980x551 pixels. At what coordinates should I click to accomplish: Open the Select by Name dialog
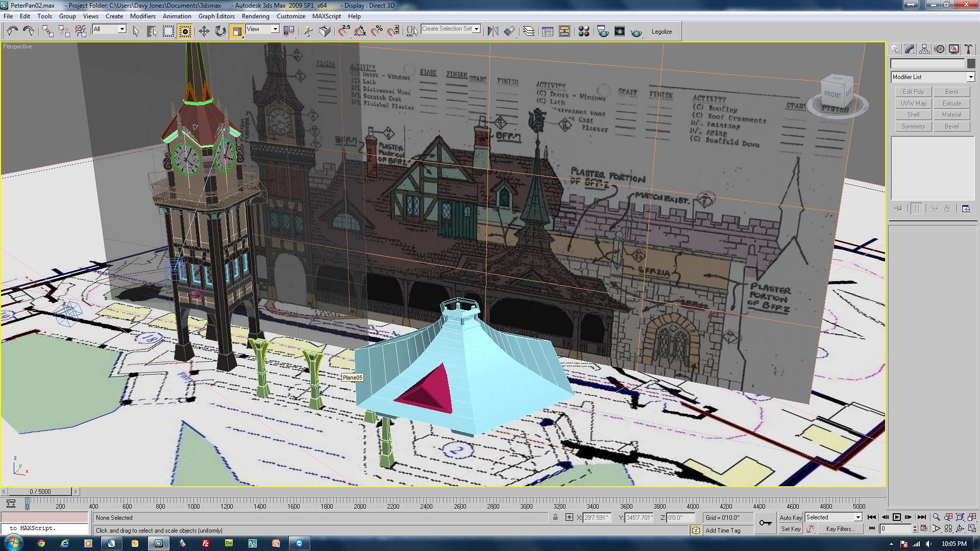152,32
